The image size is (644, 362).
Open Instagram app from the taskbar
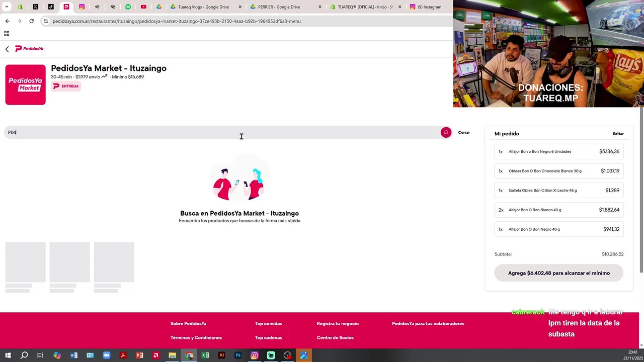tap(254, 355)
